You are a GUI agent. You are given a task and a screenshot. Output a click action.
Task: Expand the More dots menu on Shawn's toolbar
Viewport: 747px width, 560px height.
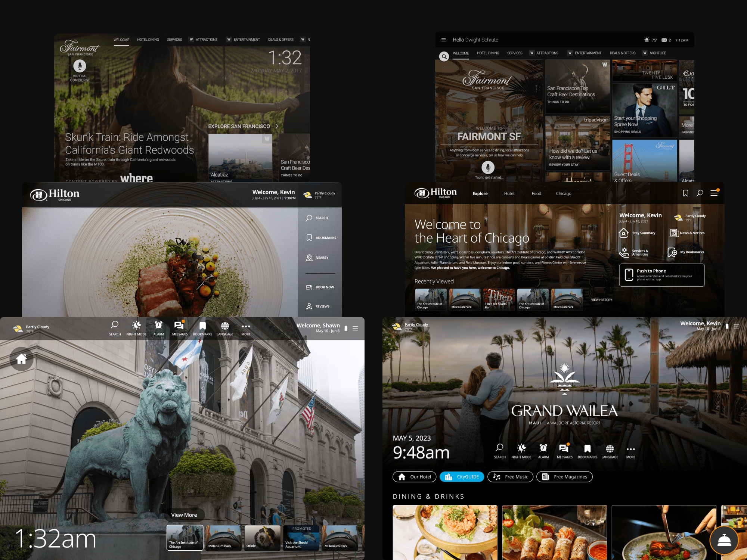tap(246, 327)
